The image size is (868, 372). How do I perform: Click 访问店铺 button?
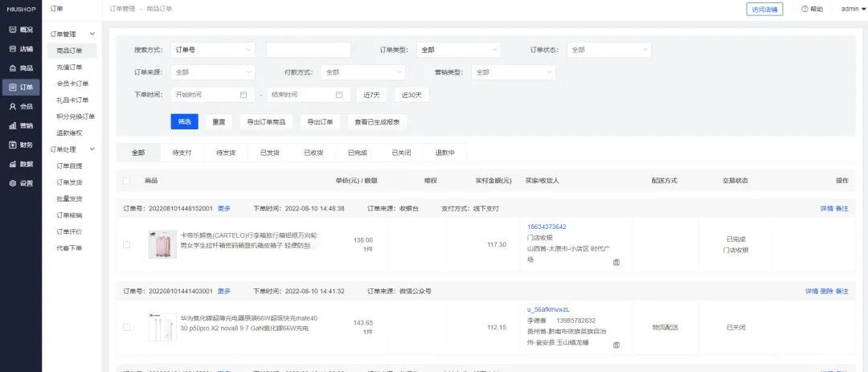pyautogui.click(x=764, y=10)
